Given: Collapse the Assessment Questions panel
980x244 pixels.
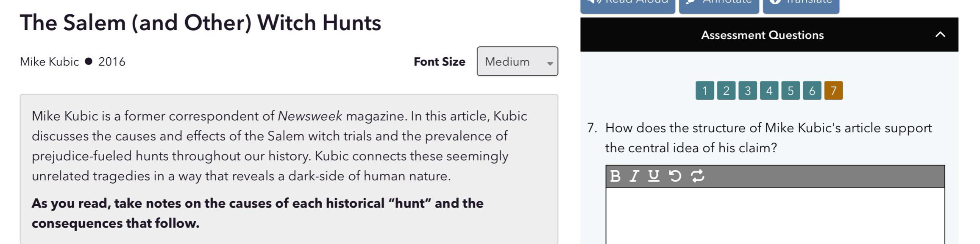Looking at the screenshot, I should [x=940, y=35].
